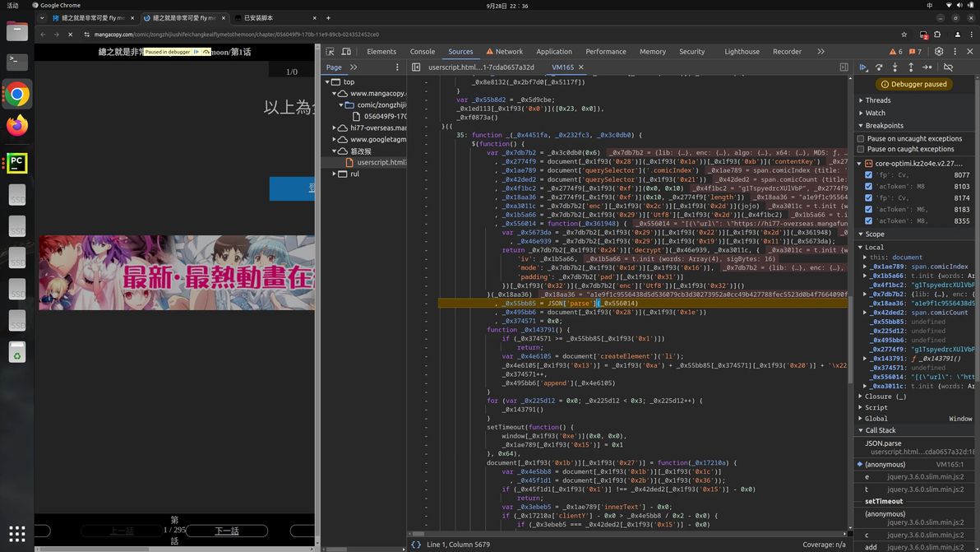Screen dimensions: 980x552
Task: Switch to the Elements tab
Action: (381, 51)
